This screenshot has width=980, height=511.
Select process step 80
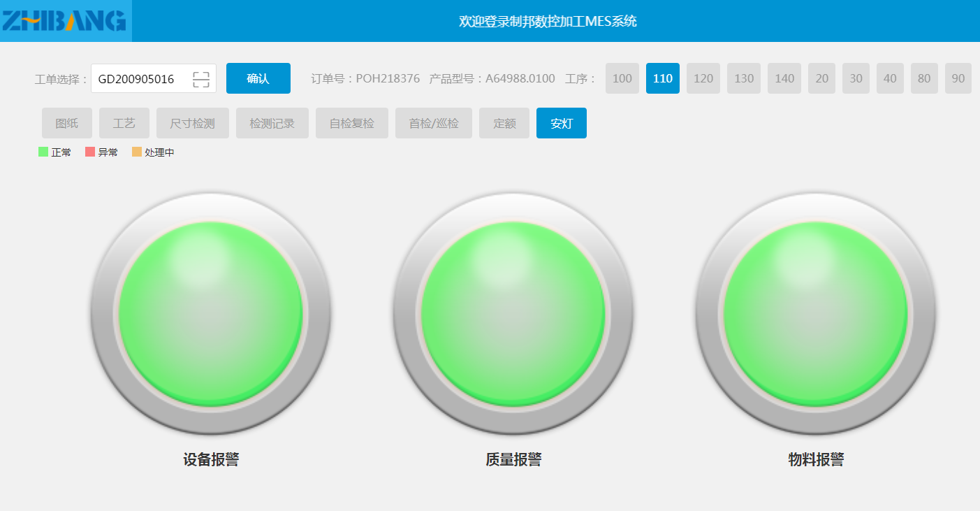[x=924, y=78]
